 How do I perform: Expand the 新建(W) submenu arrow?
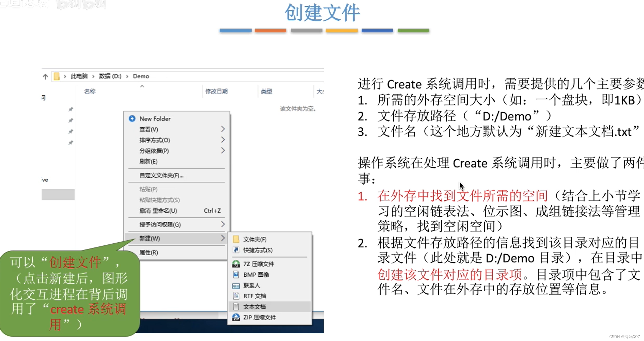click(223, 238)
